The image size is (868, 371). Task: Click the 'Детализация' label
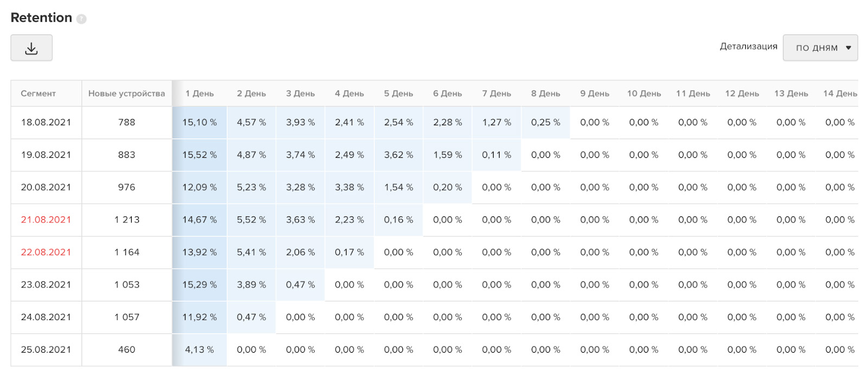pos(749,47)
